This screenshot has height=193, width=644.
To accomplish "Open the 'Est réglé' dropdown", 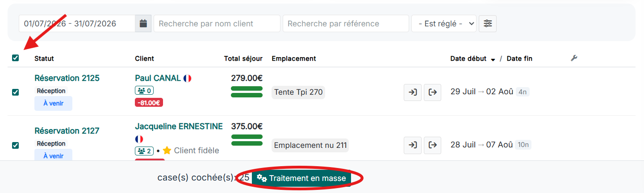I will [x=444, y=24].
